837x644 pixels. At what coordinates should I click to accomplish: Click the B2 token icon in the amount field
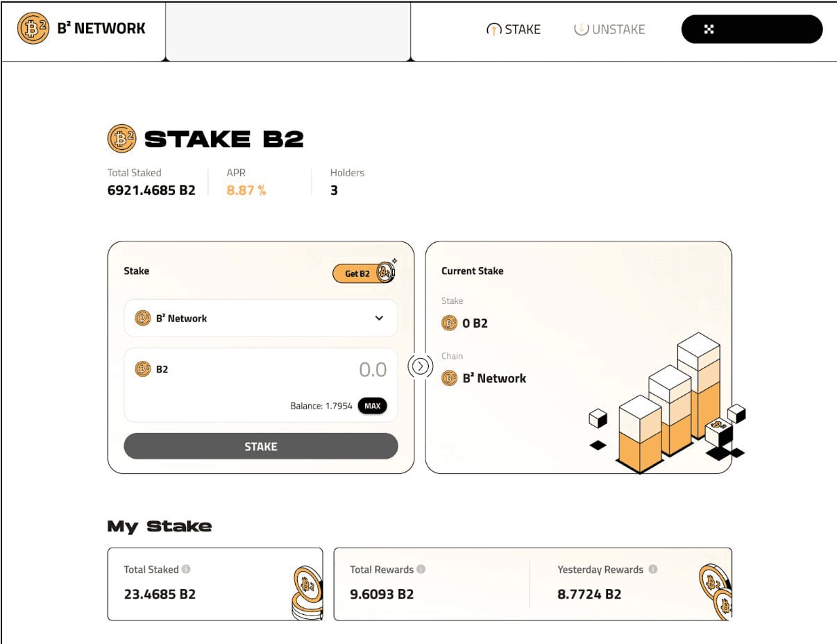[x=143, y=369]
